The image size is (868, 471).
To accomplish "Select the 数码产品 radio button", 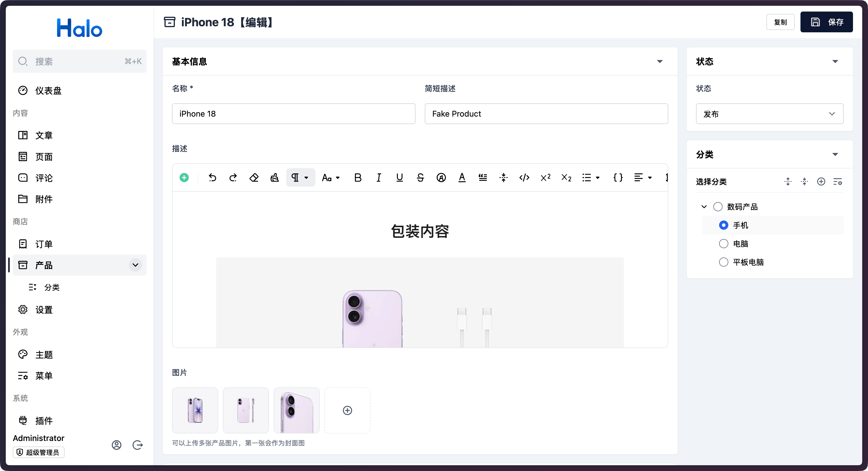I will pyautogui.click(x=718, y=207).
